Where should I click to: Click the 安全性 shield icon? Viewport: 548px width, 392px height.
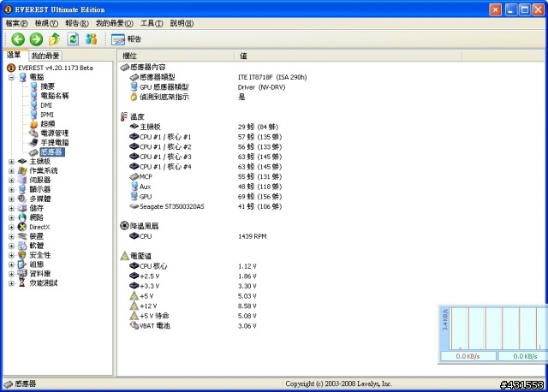[x=22, y=255]
